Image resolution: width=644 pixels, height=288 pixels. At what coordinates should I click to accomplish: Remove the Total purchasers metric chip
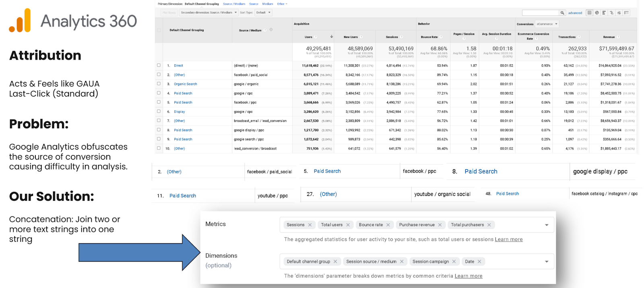click(x=489, y=225)
